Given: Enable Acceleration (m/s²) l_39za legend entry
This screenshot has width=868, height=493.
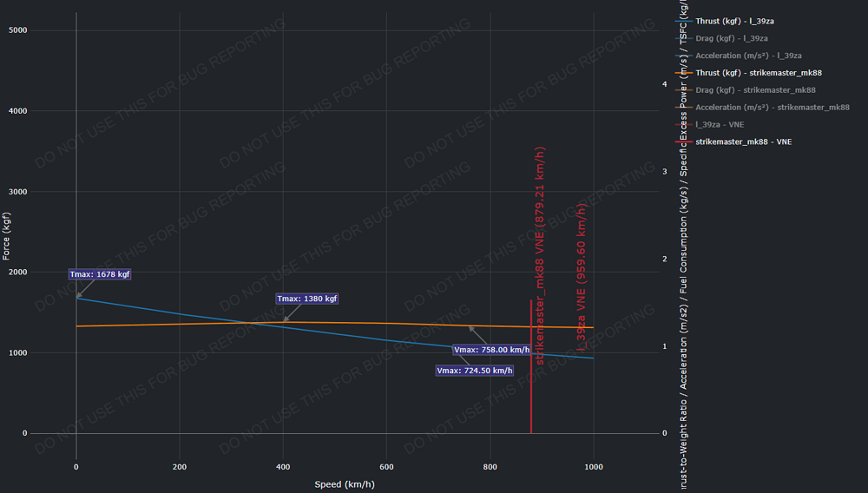Looking at the screenshot, I should [748, 55].
